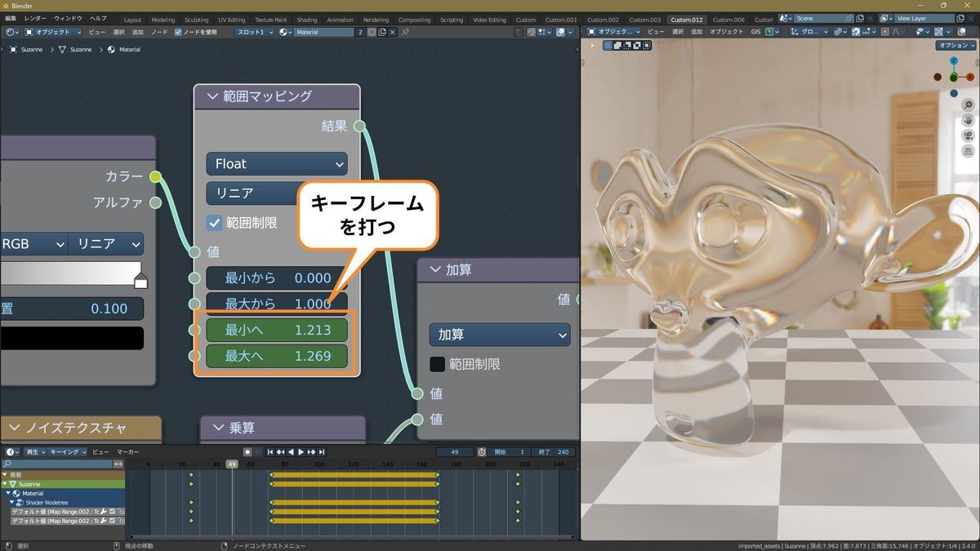Click the black color swatch below position field
The width and height of the screenshot is (980, 551).
click(72, 338)
